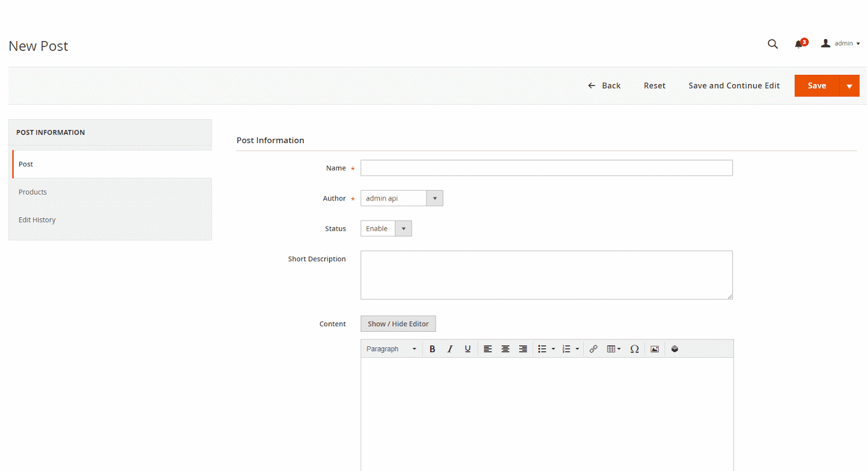Insert widget using the editor toolbar
Viewport: 868px width, 471px height.
point(675,349)
